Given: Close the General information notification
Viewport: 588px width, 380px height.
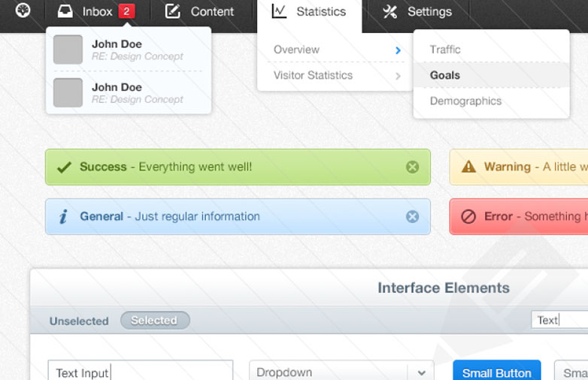Looking at the screenshot, I should [x=412, y=216].
